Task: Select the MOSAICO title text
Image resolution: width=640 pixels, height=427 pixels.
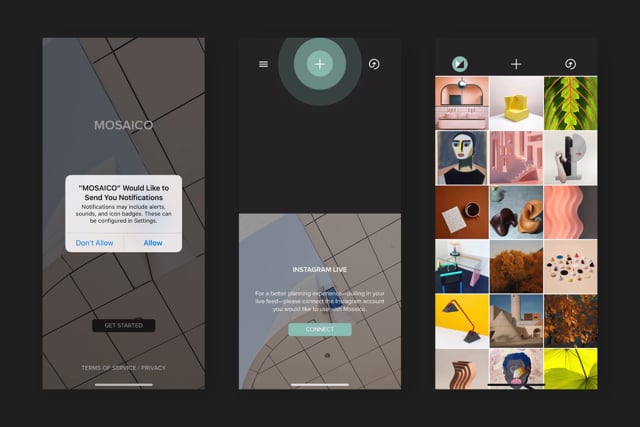Action: (124, 125)
